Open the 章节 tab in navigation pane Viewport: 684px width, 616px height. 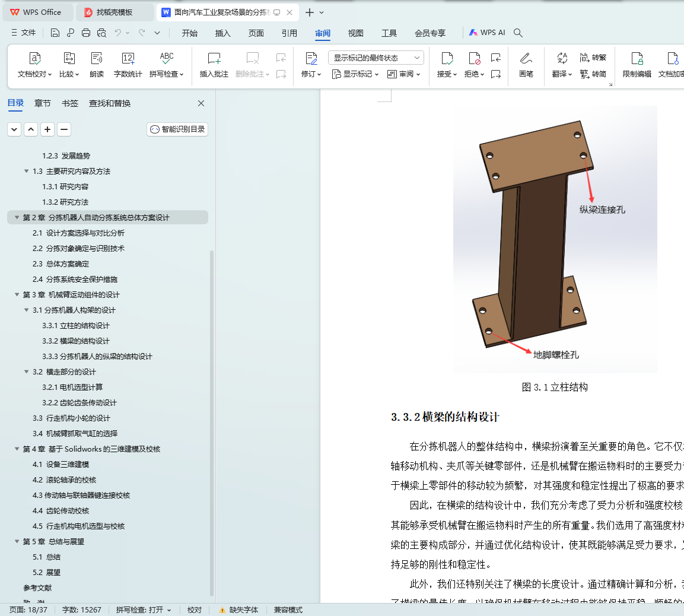pyautogui.click(x=43, y=103)
